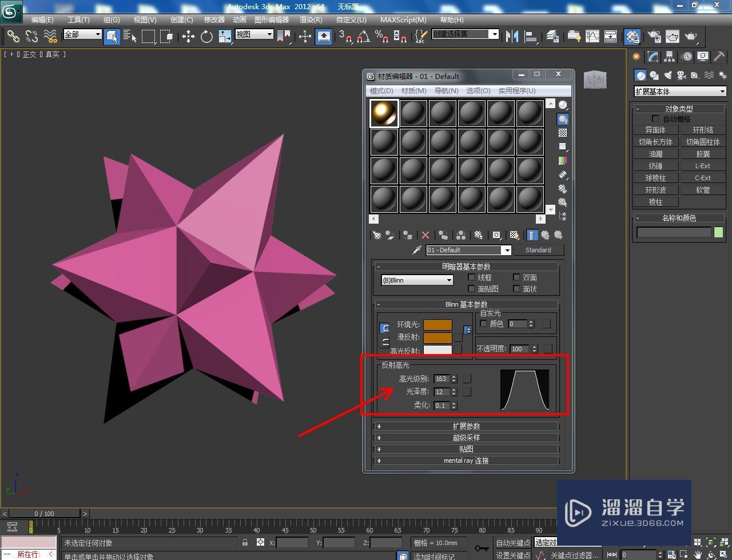Choose the Select and Scale tool
This screenshot has height=560, width=732.
tap(225, 37)
